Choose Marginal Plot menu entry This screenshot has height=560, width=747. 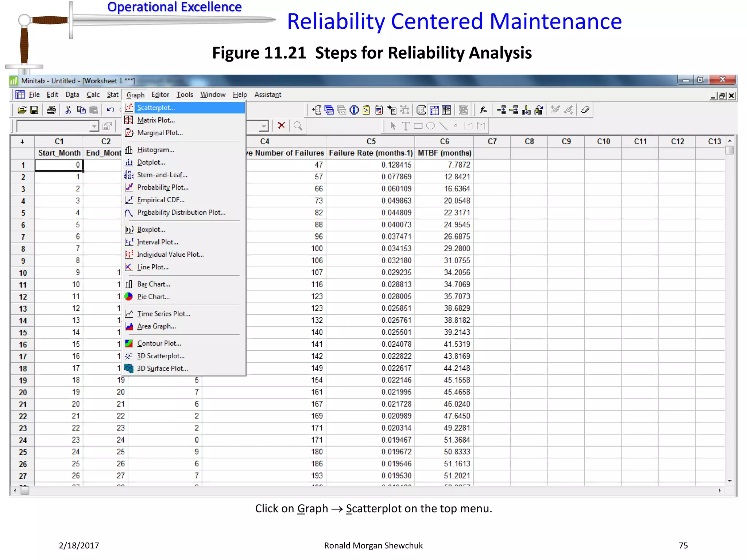click(184, 133)
